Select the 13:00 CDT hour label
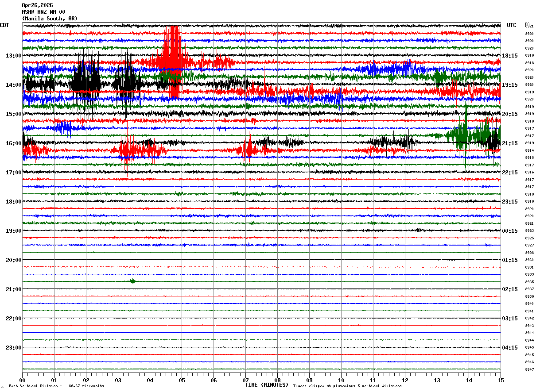This screenshot has width=536, height=392. (13, 56)
